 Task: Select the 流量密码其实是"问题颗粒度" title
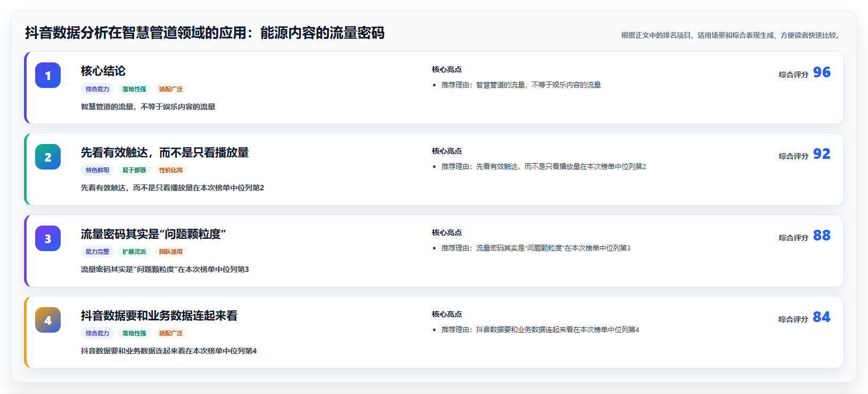click(153, 234)
